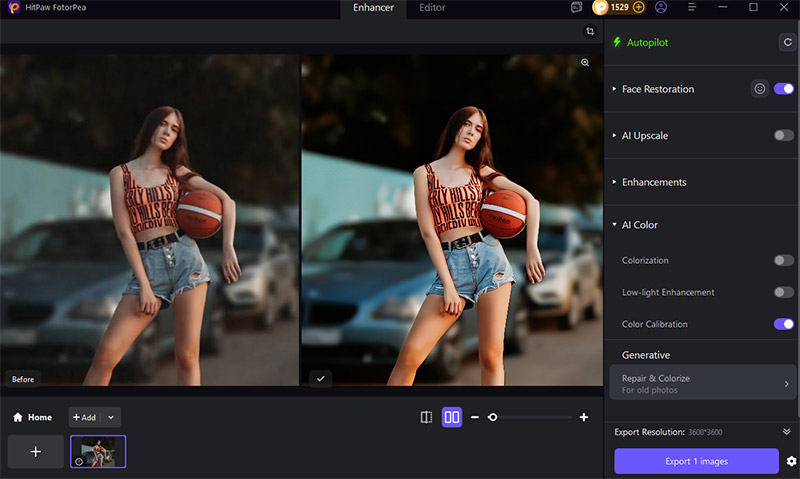Click the Autopilot lightning bolt icon
The image size is (800, 479).
(617, 42)
